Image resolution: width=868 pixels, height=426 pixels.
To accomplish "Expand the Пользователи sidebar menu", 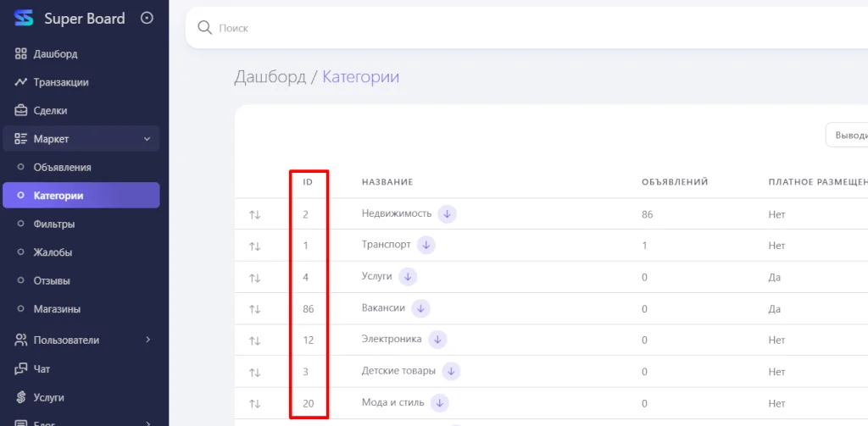I will (147, 340).
